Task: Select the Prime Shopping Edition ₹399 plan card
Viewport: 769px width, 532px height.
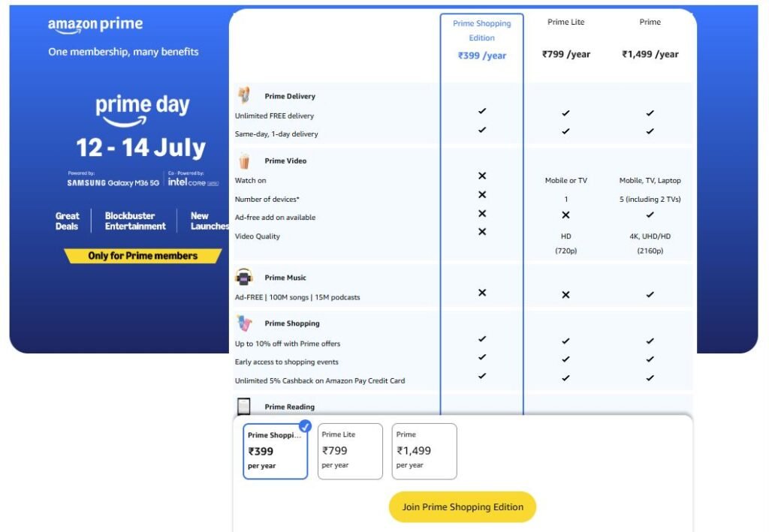Action: 275,451
